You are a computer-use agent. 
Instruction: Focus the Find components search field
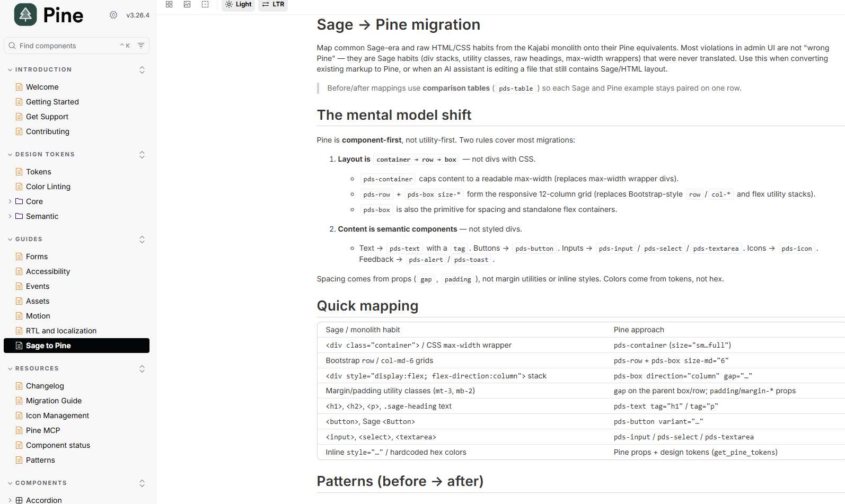point(76,46)
